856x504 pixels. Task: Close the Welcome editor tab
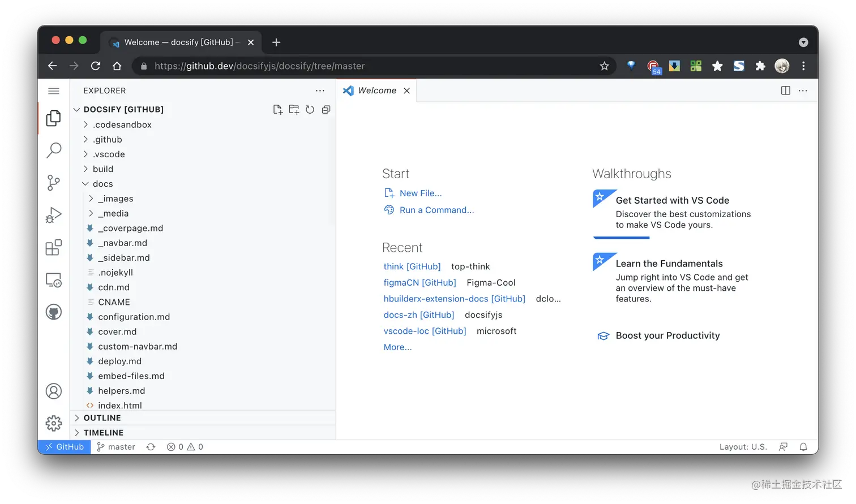(x=406, y=91)
